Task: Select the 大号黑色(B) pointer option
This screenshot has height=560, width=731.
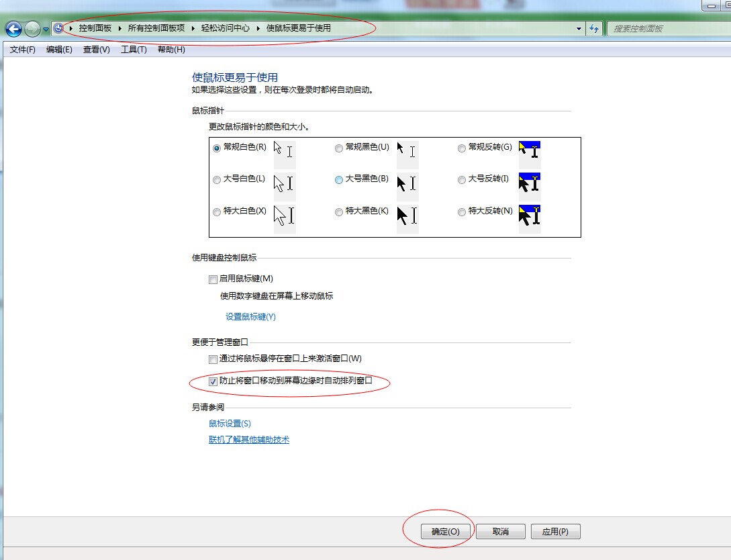Action: pos(338,180)
